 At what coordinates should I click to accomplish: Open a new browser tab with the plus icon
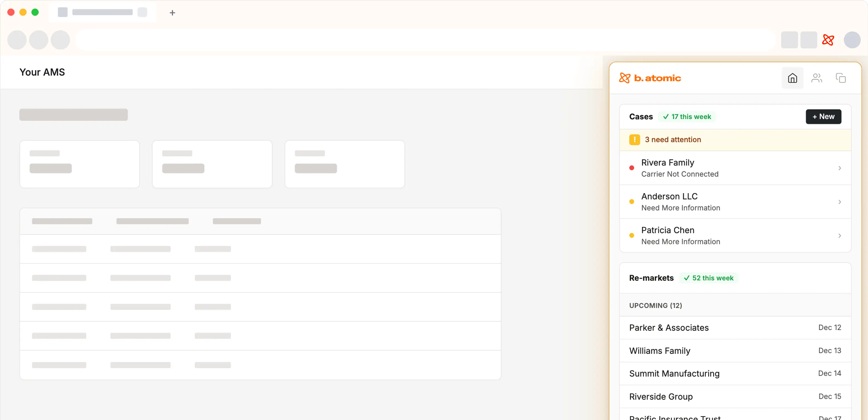coord(172,12)
